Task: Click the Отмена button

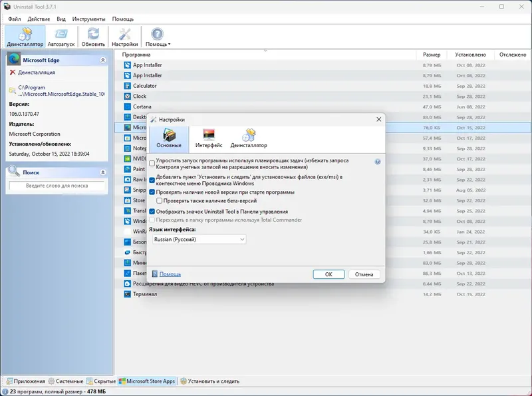Action: pos(364,274)
